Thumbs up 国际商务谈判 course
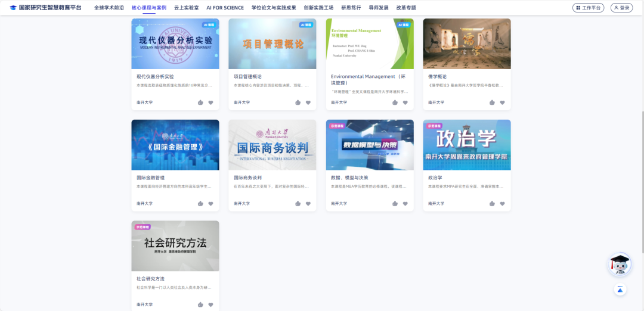The image size is (644, 311). coord(298,204)
